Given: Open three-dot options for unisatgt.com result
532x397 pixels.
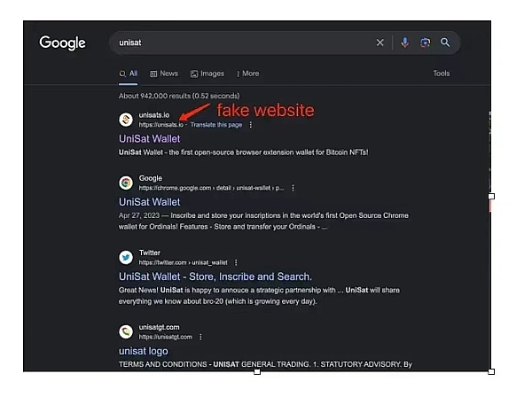Looking at the screenshot, I should pos(201,337).
